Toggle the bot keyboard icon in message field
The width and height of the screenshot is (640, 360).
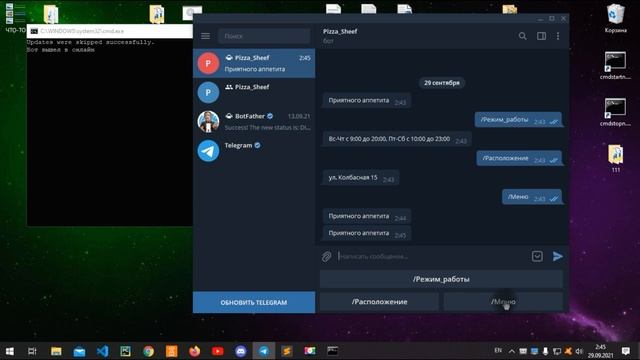537,256
